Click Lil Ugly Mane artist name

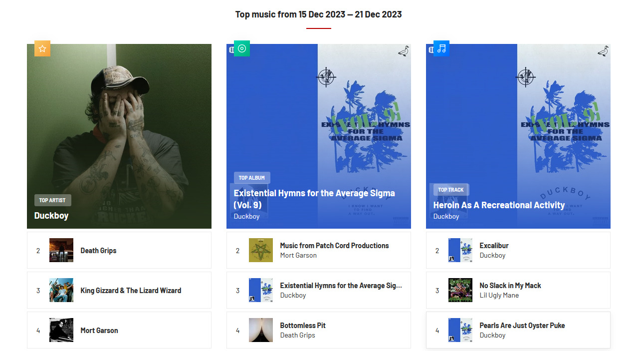[499, 295]
